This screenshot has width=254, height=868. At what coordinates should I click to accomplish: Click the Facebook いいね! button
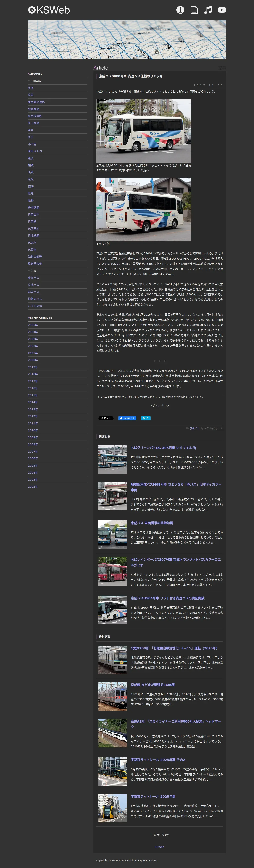pos(127,418)
